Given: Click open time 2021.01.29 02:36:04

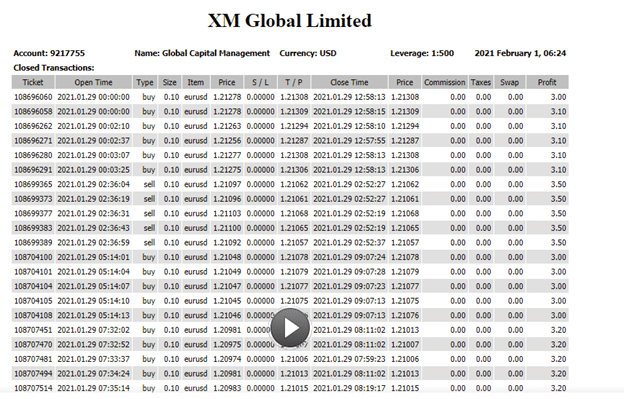Looking at the screenshot, I should [94, 185].
